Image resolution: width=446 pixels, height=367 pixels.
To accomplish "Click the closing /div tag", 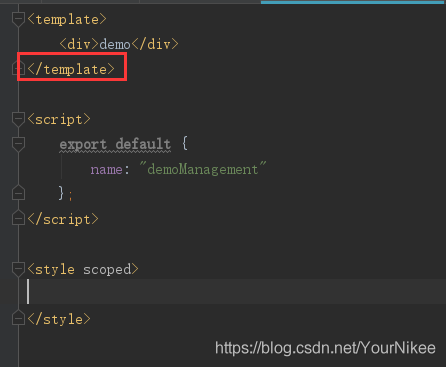I will tap(155, 44).
